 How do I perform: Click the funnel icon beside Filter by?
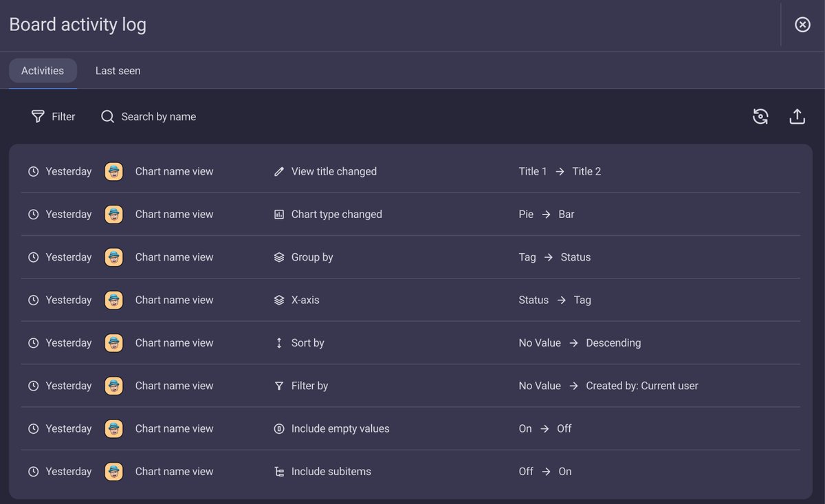point(279,386)
